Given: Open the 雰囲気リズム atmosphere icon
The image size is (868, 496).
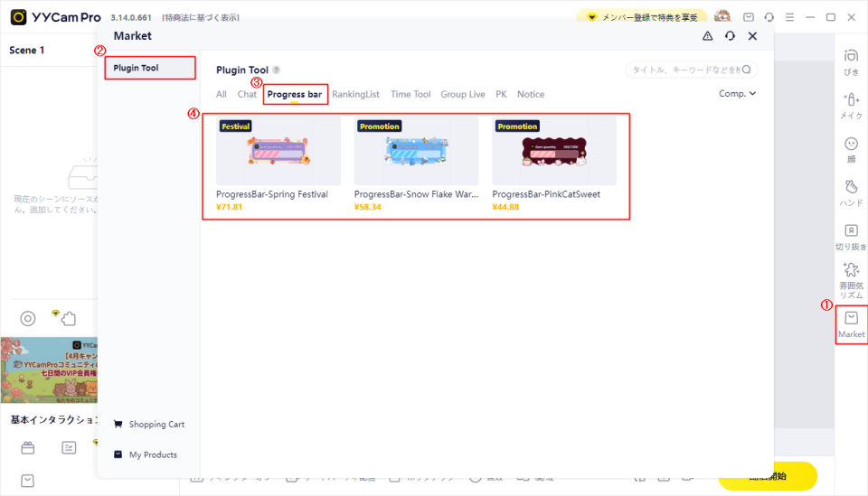Looking at the screenshot, I should (851, 279).
